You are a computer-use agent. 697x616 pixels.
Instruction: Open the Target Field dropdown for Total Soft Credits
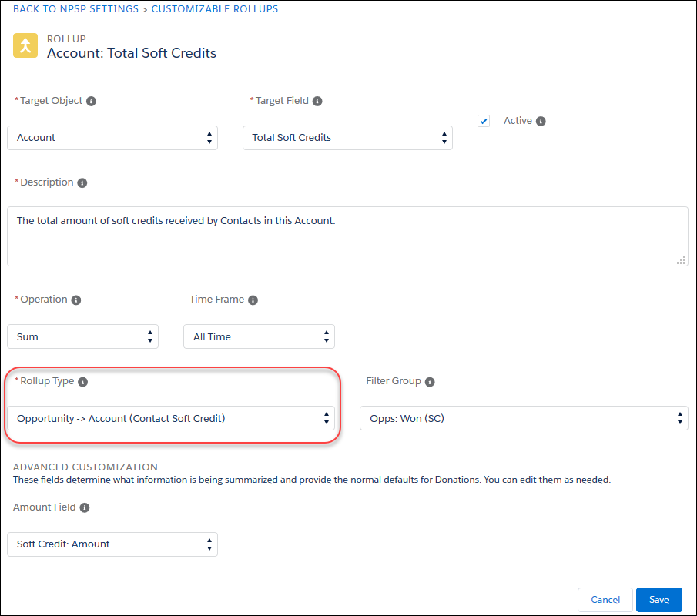[x=347, y=137]
